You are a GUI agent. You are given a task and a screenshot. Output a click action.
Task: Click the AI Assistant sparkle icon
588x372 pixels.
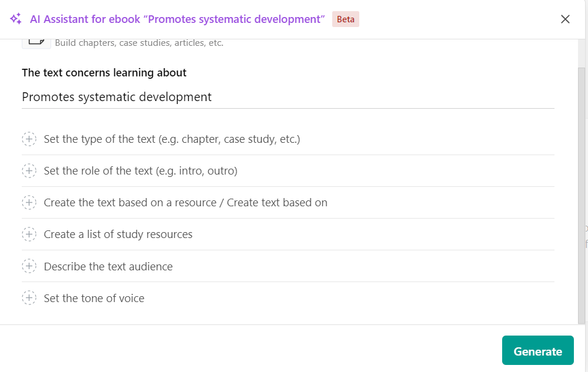click(16, 19)
